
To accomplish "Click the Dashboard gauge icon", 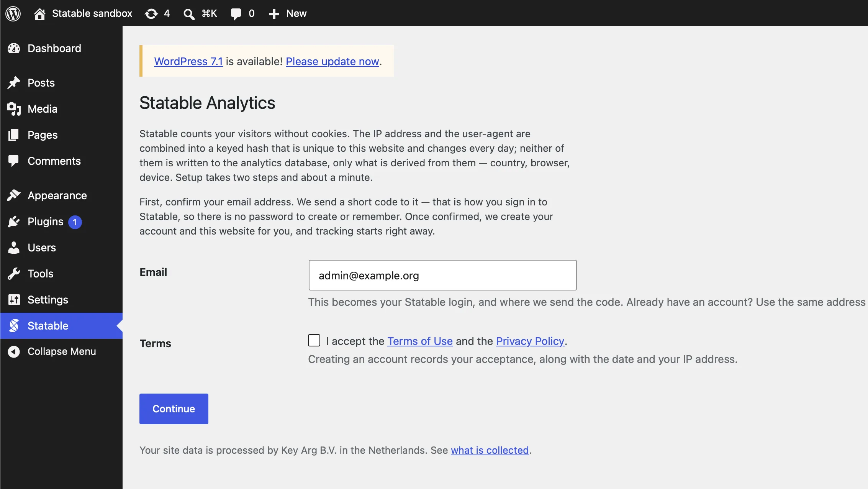I will point(14,48).
